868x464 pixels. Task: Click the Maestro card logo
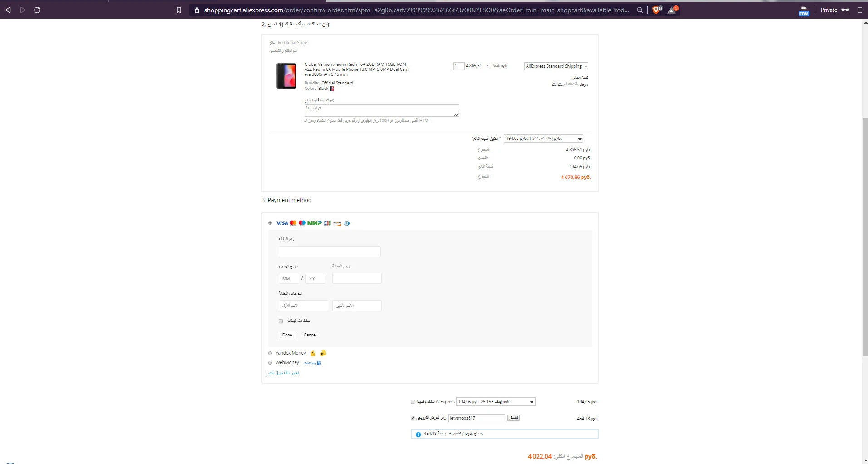coord(302,223)
